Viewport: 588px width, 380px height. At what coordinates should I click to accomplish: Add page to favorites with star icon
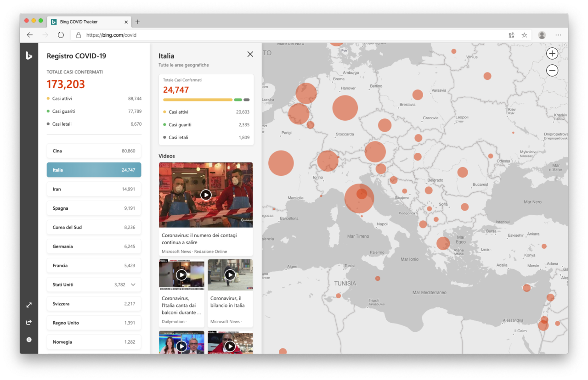tap(524, 35)
